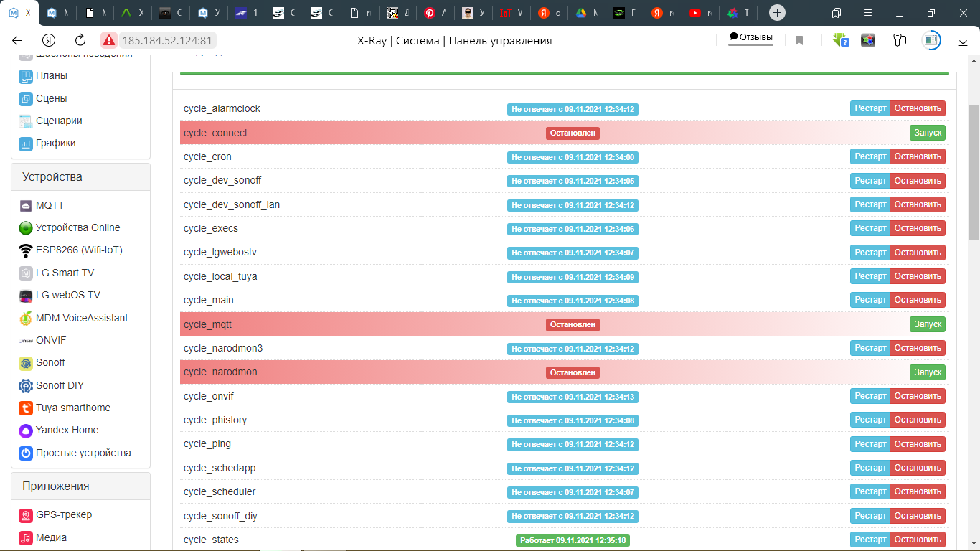Open Yandex Home module link text

[67, 430]
